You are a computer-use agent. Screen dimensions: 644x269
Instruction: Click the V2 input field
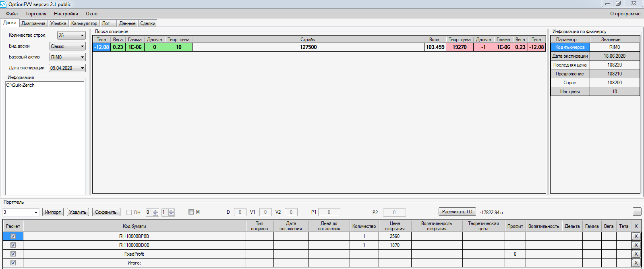pyautogui.click(x=291, y=212)
